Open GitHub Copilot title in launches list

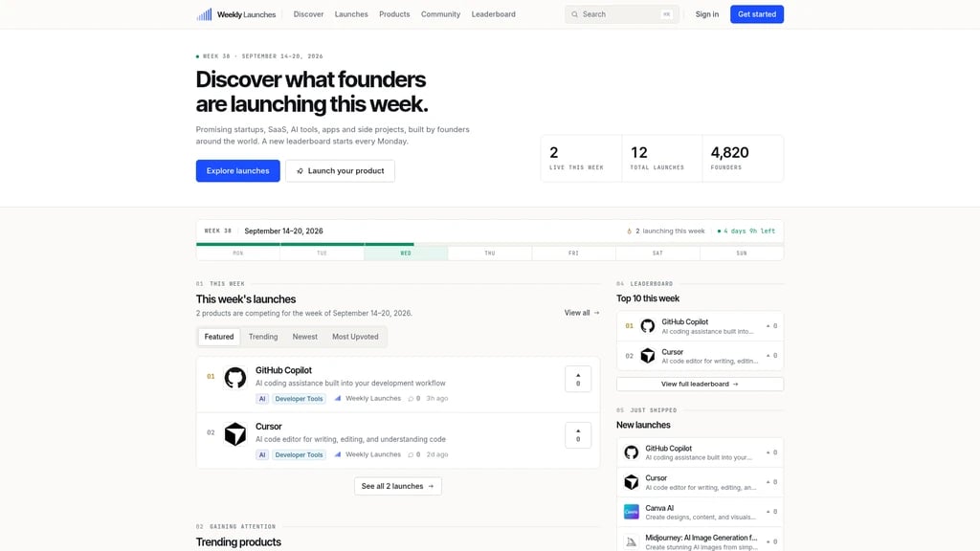click(283, 370)
